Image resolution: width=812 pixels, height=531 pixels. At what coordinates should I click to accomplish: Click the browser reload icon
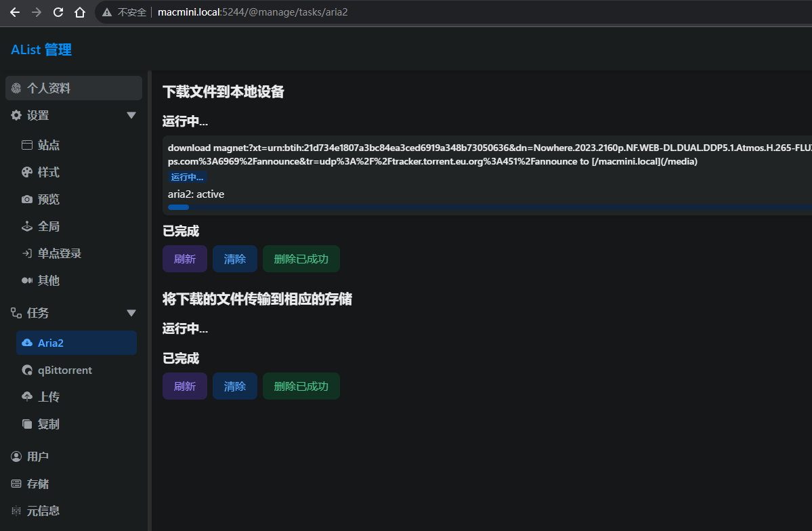click(58, 12)
